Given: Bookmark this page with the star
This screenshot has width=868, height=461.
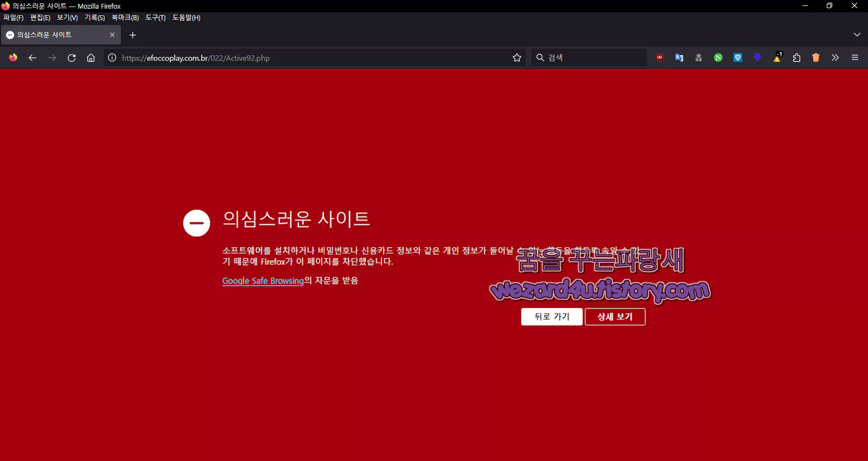Looking at the screenshot, I should point(517,57).
